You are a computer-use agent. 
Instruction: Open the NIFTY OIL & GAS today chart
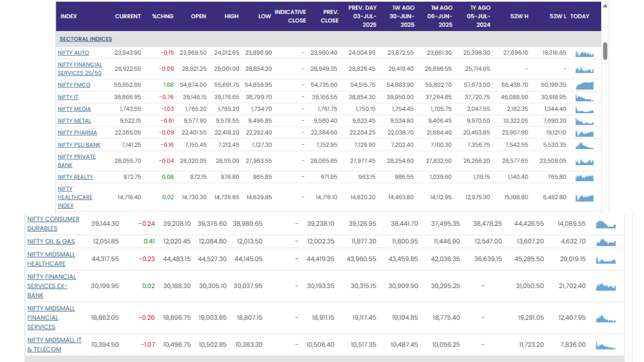(x=606, y=242)
